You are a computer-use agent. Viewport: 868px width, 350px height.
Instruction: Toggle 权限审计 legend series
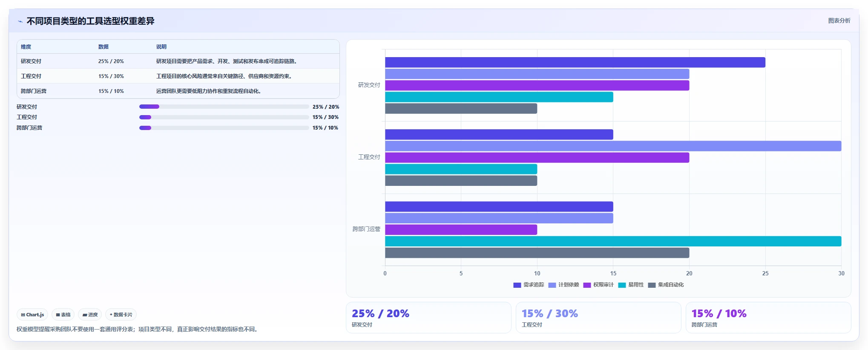pos(598,285)
